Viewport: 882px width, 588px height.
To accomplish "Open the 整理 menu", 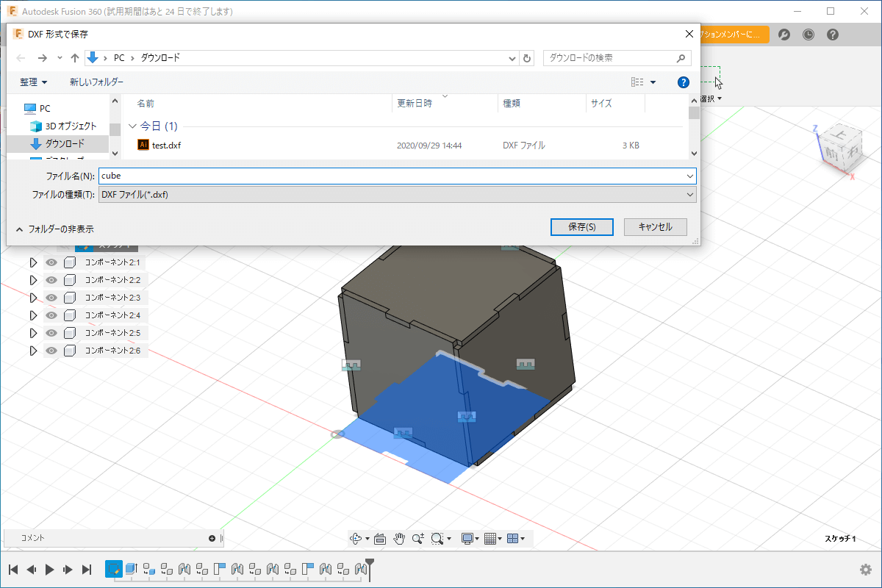I will (x=34, y=82).
